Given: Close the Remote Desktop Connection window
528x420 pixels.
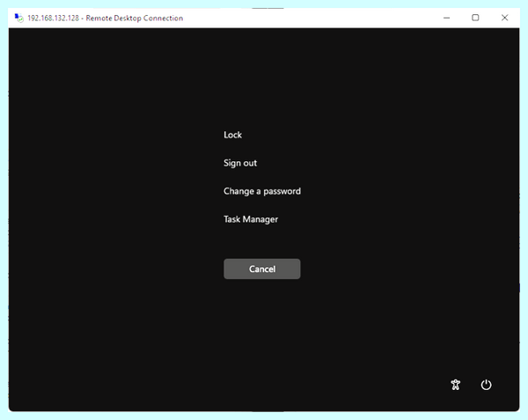Looking at the screenshot, I should pyautogui.click(x=504, y=18).
